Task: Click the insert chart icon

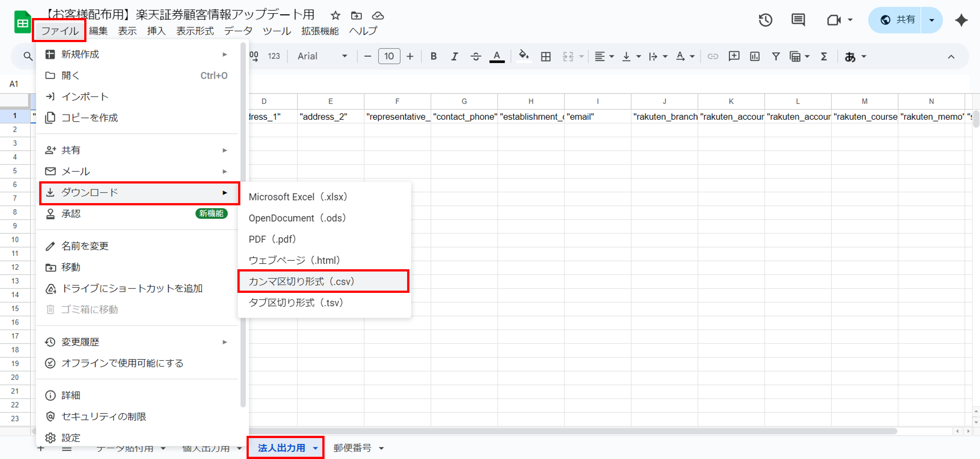Action: (754, 57)
